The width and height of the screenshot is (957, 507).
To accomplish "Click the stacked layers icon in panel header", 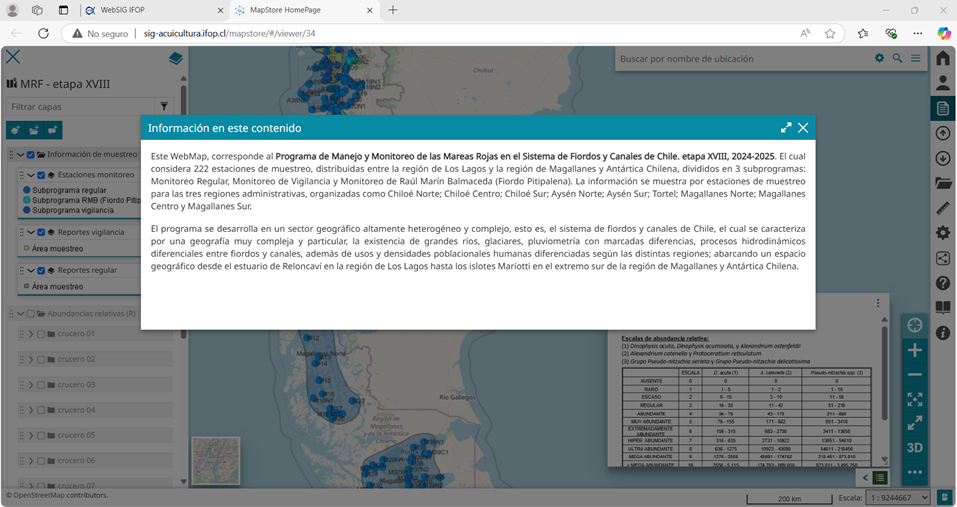I will click(175, 59).
